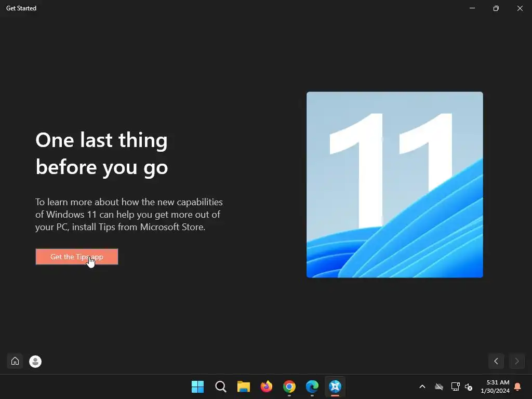Click the paragraph mentioning Microsoft Store
The height and width of the screenshot is (399, 532).
point(129,215)
